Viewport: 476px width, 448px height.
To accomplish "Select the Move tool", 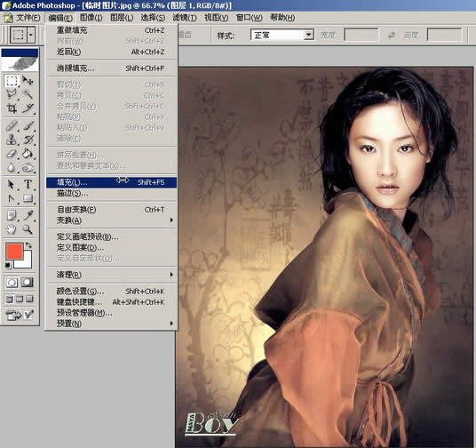I will point(28,81).
